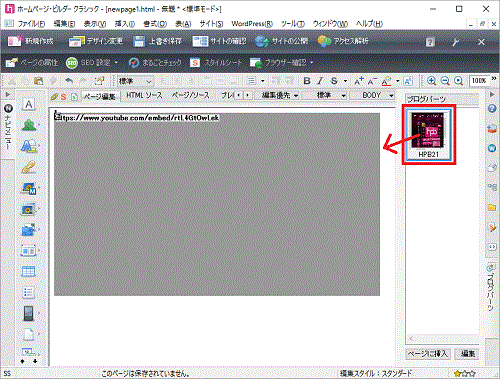This screenshot has height=379, width=500.
Task: Select the HPB21 blog part thumbnail
Action: pyautogui.click(x=428, y=134)
